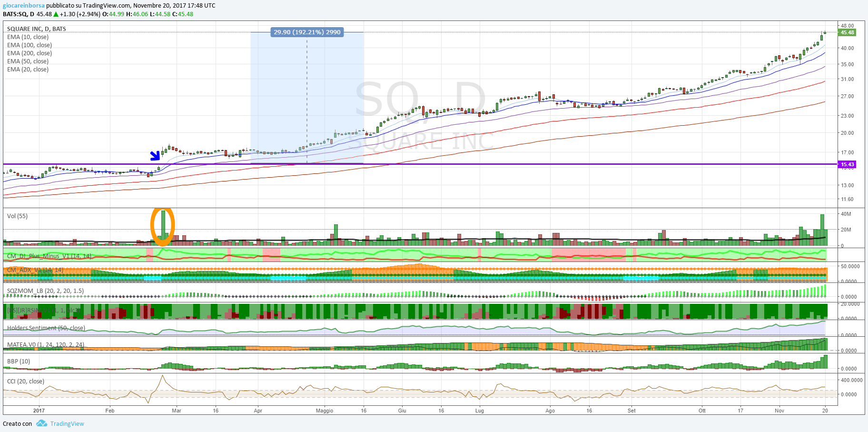Click the Apr label on the time axis
The image size is (868, 432).
click(258, 411)
